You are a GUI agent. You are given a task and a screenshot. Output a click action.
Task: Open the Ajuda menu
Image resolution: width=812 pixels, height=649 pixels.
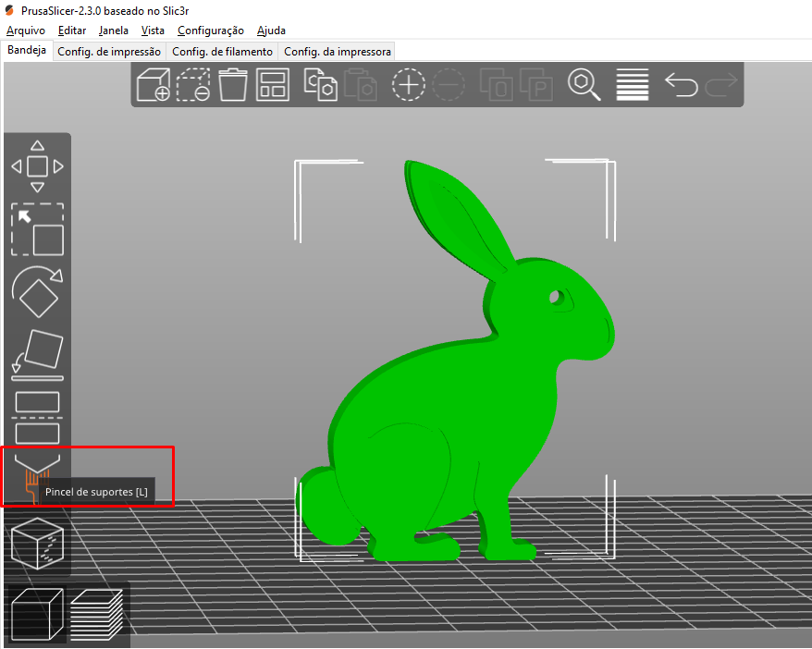271,31
